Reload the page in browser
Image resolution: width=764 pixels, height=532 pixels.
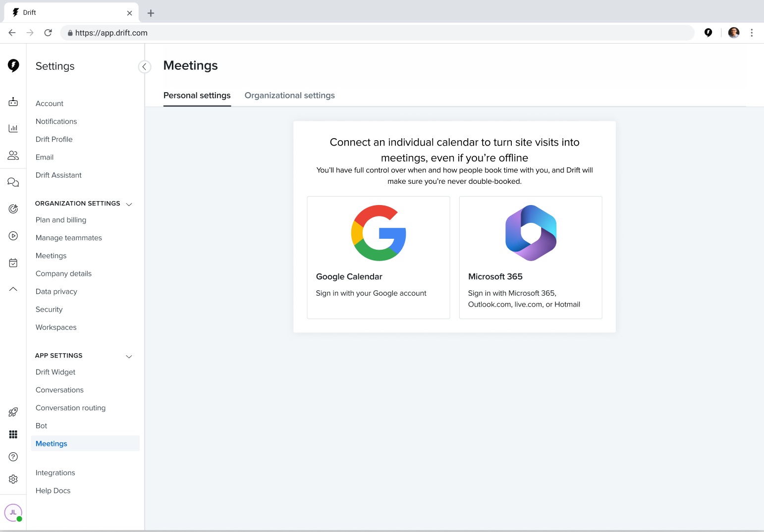tap(48, 33)
